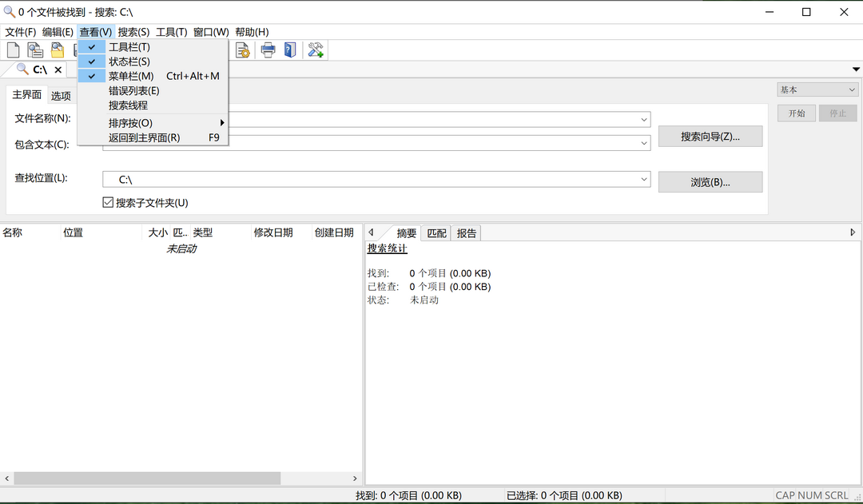Toggle 状态栏(S) in the view menu
The image size is (863, 504).
[130, 61]
